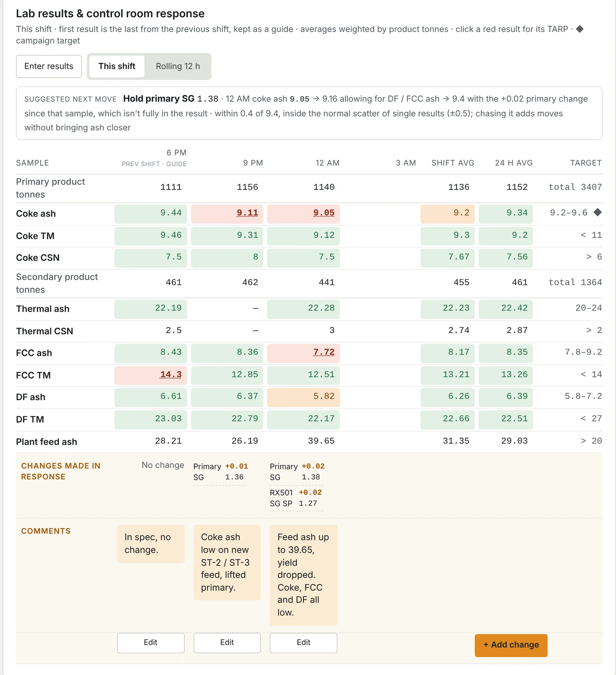Select the DF ash 24 h average 6.39
This screenshot has height=675, width=616.
[506, 397]
